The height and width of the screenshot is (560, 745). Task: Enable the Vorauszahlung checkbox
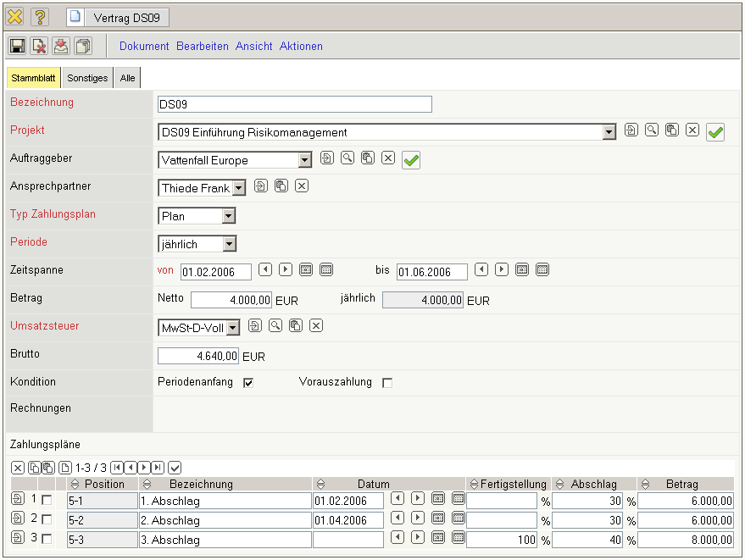[387, 383]
